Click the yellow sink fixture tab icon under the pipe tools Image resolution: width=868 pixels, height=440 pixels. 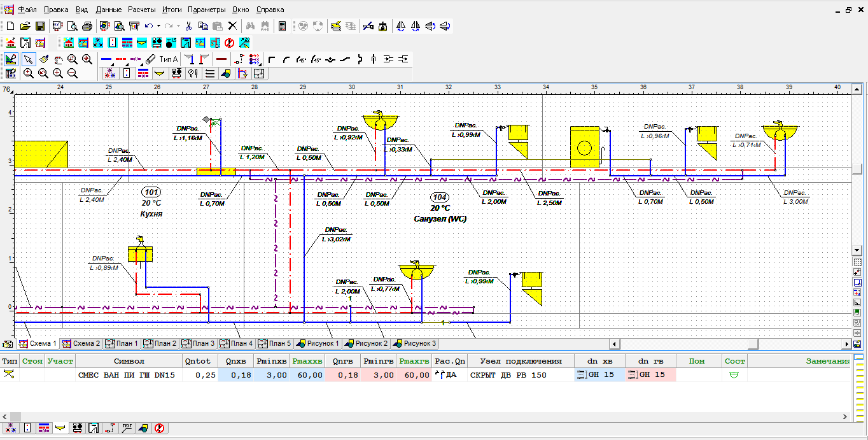160,74
